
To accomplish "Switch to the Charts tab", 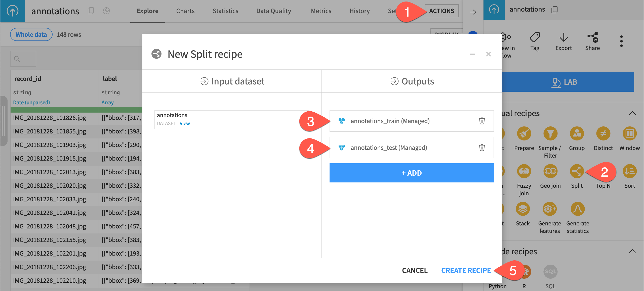I will (185, 11).
